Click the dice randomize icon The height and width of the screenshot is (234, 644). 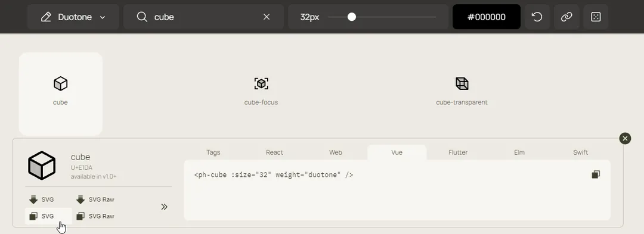coord(596,17)
